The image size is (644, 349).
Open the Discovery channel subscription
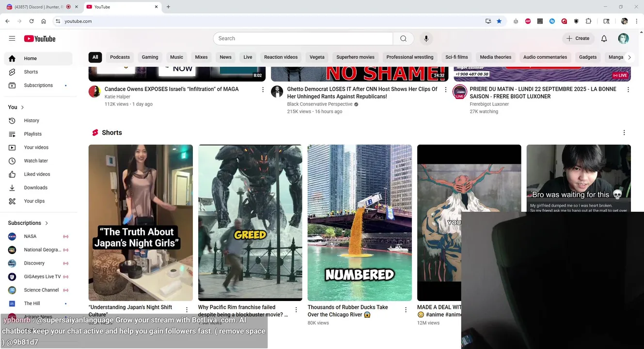38,263
